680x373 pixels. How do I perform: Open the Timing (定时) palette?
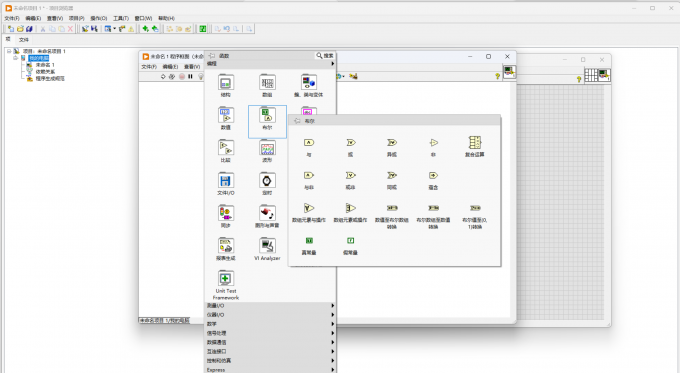pyautogui.click(x=267, y=184)
